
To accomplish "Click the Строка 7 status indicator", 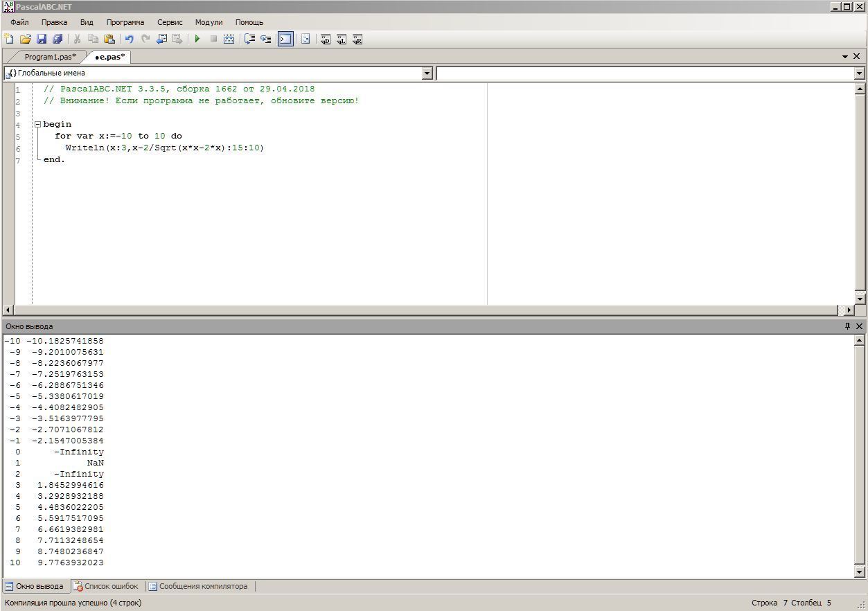I will click(x=770, y=603).
